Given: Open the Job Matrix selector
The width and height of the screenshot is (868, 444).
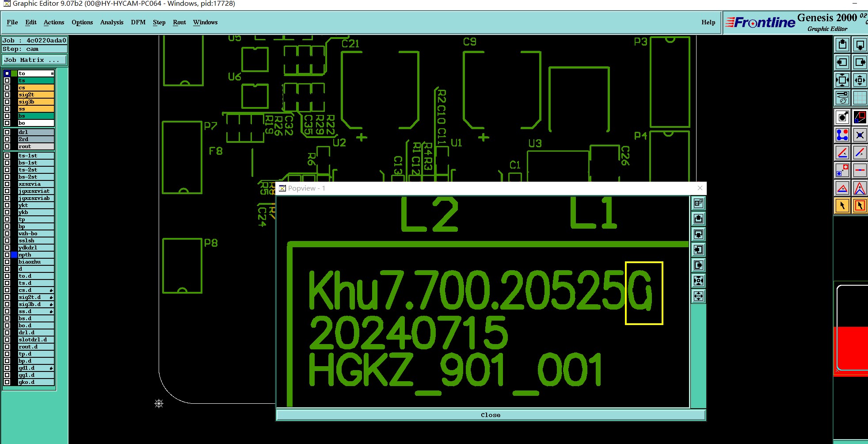Looking at the screenshot, I should pos(34,60).
